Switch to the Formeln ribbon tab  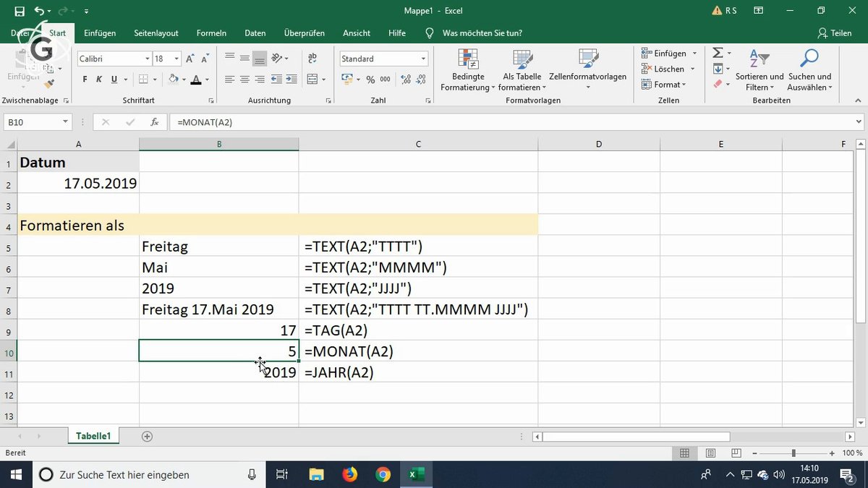pos(211,33)
